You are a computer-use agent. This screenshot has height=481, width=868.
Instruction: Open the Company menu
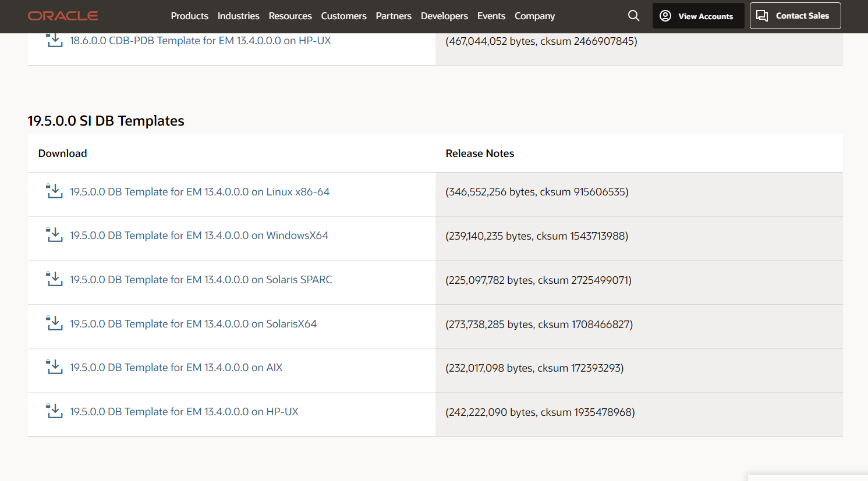(x=534, y=16)
